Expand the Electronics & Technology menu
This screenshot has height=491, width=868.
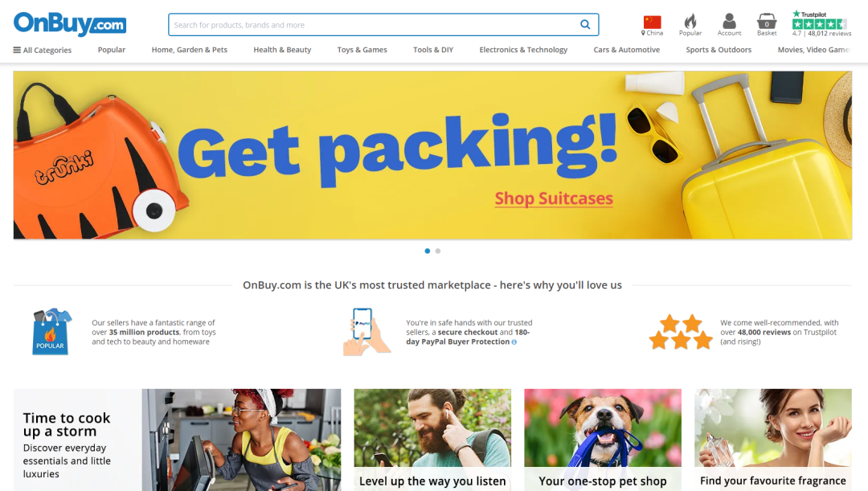[x=523, y=50]
